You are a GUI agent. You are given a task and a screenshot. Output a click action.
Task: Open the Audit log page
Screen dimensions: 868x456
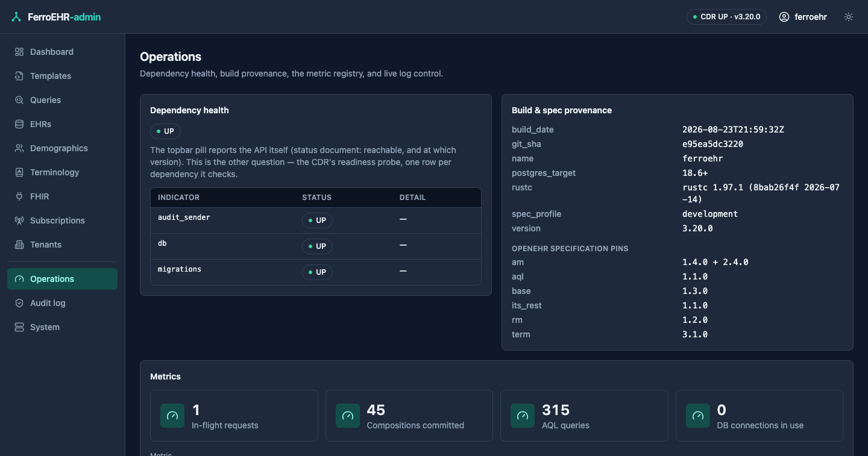pos(62,303)
